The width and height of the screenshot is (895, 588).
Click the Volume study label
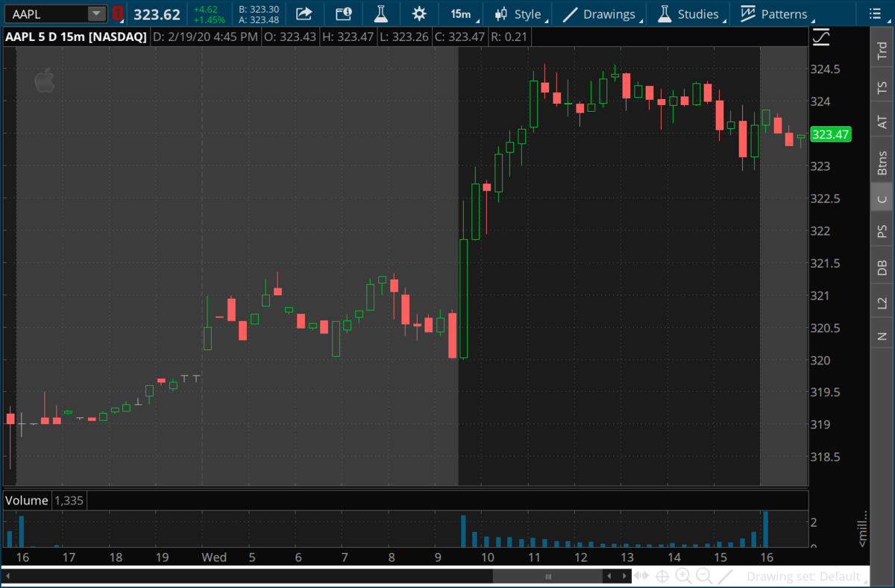(26, 501)
